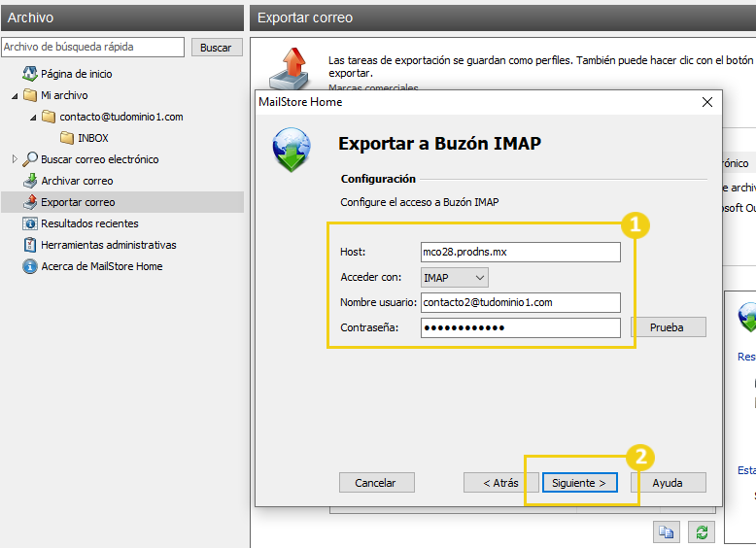
Task: Click the Página de inicio home icon
Action: click(x=30, y=74)
